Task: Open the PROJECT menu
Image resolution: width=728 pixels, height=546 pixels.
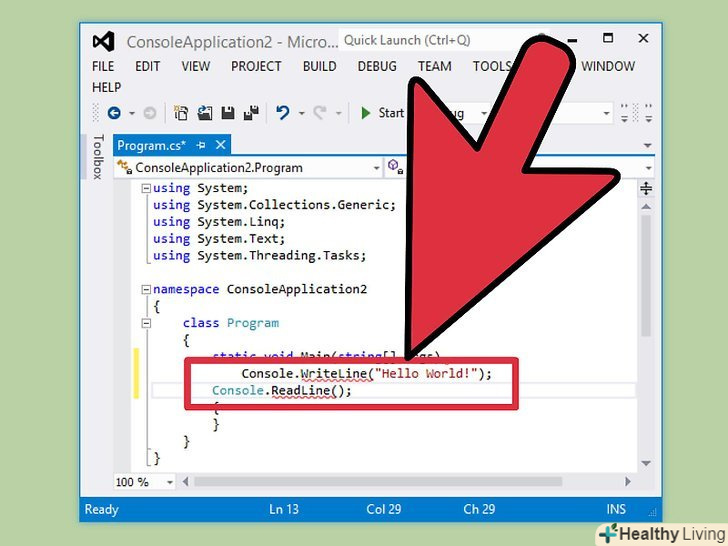Action: pyautogui.click(x=256, y=66)
